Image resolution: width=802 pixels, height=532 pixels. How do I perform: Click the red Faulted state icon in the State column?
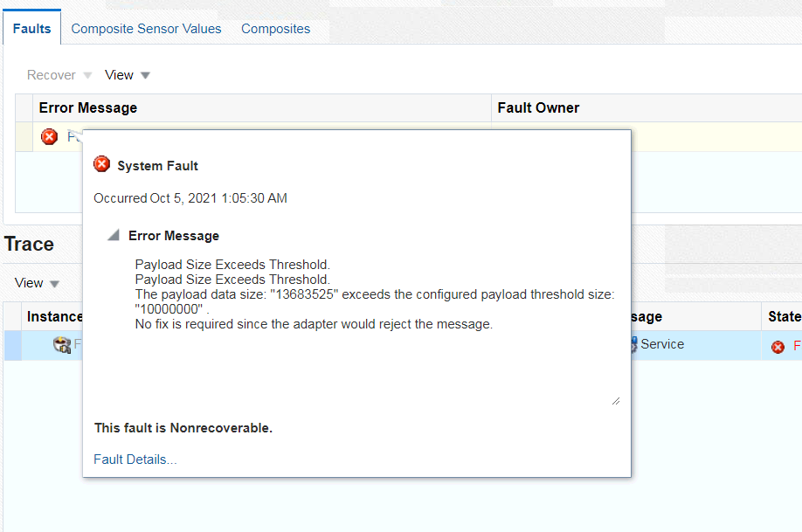pos(777,347)
